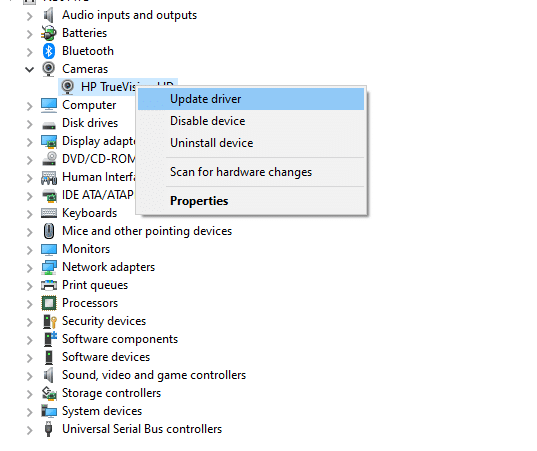Image resolution: width=537 pixels, height=451 pixels.
Task: Click the Audio inputs and outputs speaker icon
Action: (49, 15)
